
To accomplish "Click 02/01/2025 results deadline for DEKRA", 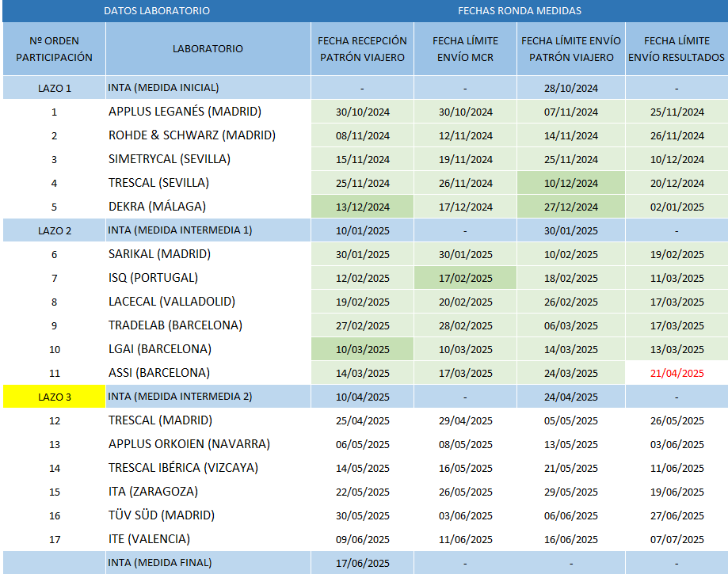I will point(677,207).
